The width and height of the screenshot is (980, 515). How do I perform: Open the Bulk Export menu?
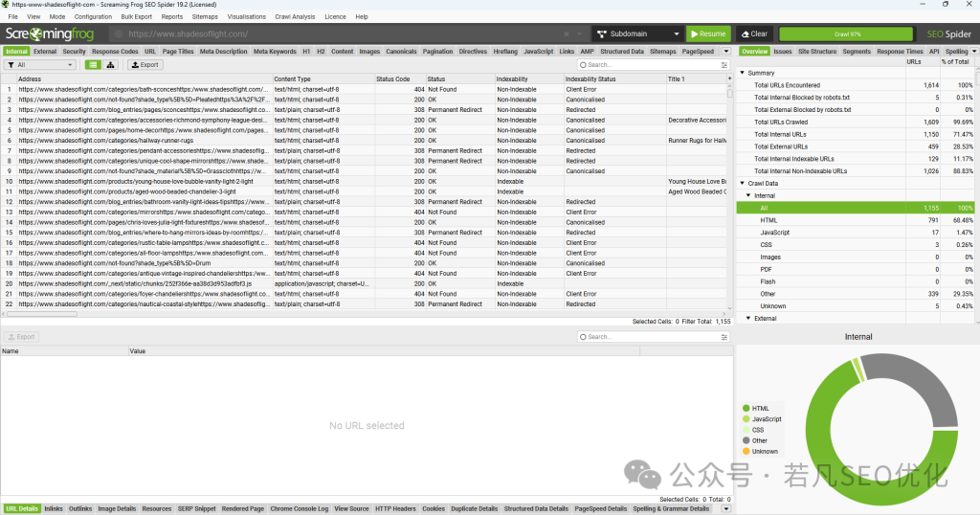point(136,17)
